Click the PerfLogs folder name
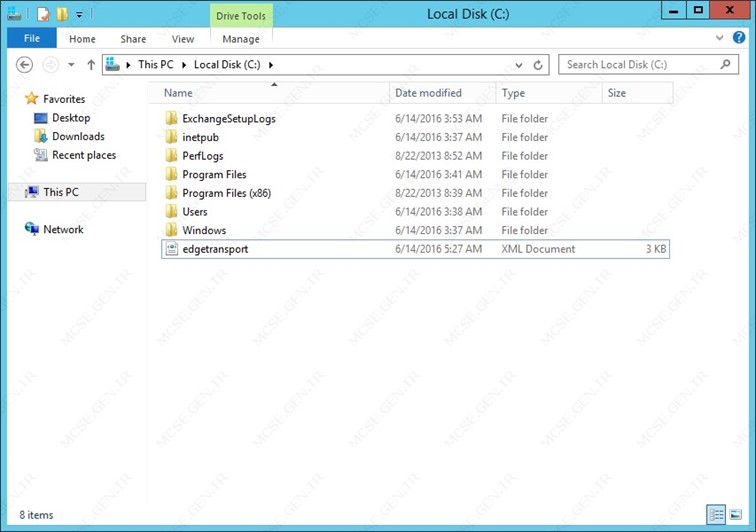Viewport: 756px width, 532px height. 203,156
